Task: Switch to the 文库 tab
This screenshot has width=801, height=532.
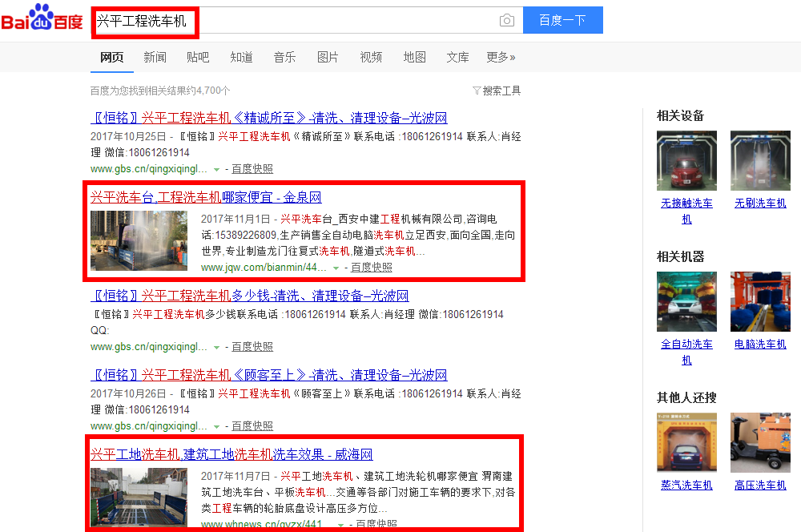Action: coord(457,57)
